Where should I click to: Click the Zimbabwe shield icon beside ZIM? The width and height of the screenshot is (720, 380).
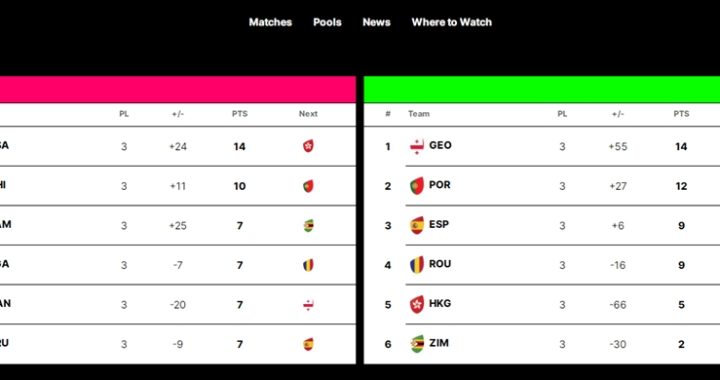point(416,344)
